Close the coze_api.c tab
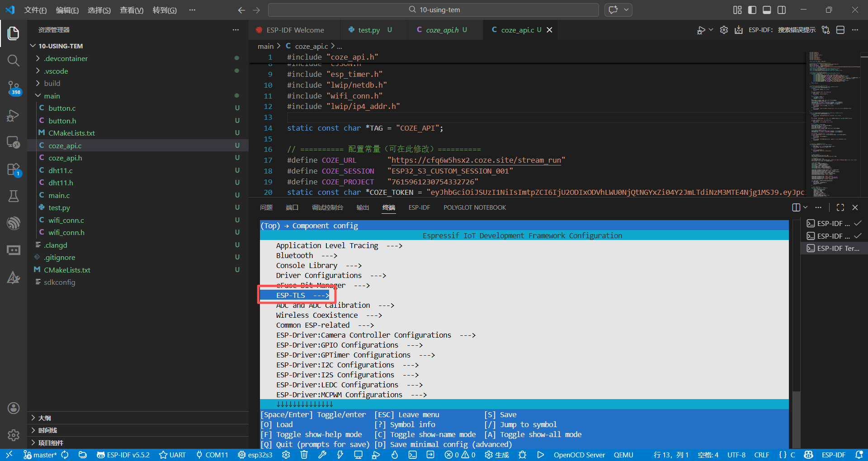 click(x=549, y=30)
